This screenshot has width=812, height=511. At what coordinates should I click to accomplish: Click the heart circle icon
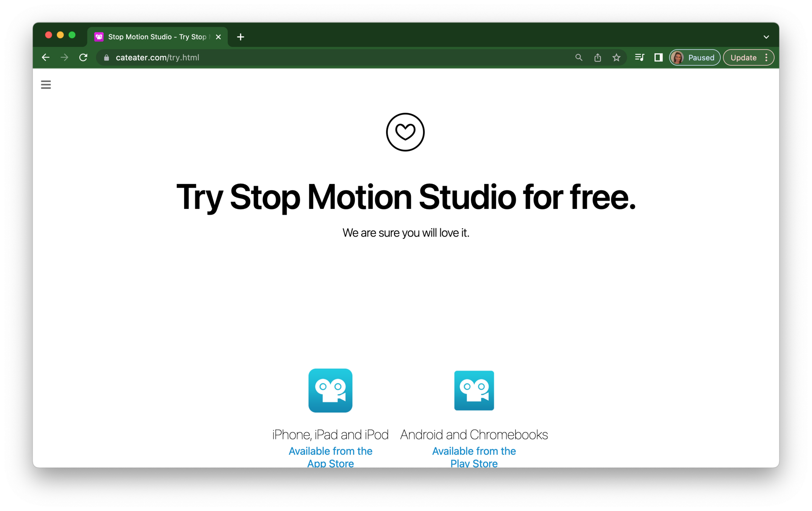tap(405, 132)
